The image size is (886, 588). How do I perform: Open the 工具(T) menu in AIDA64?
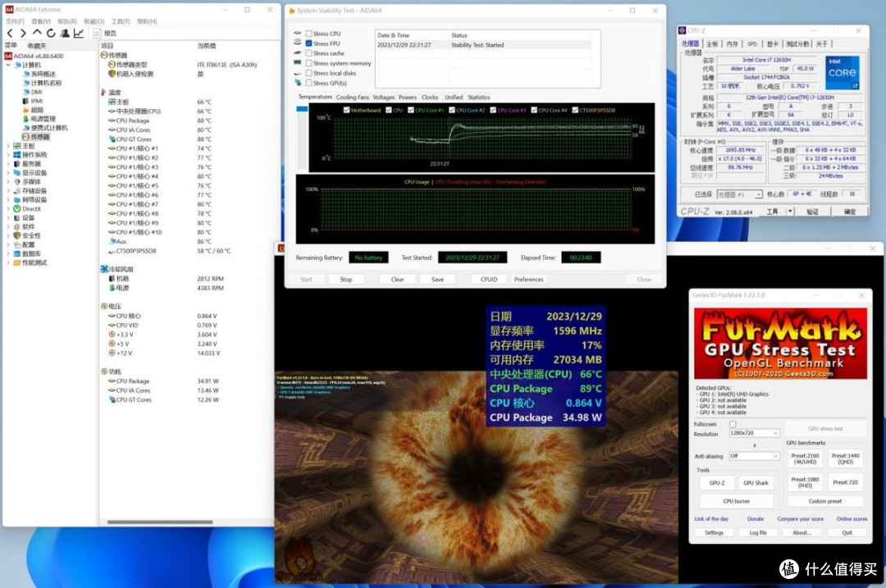pos(121,21)
